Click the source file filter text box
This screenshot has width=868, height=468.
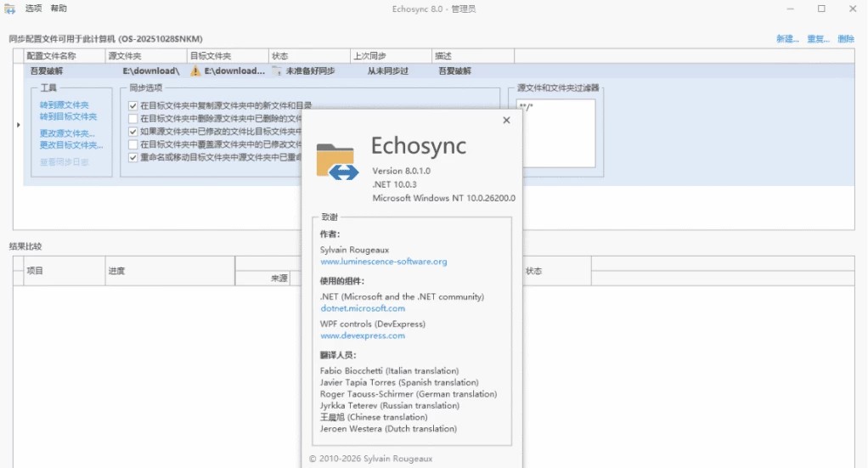pyautogui.click(x=556, y=132)
